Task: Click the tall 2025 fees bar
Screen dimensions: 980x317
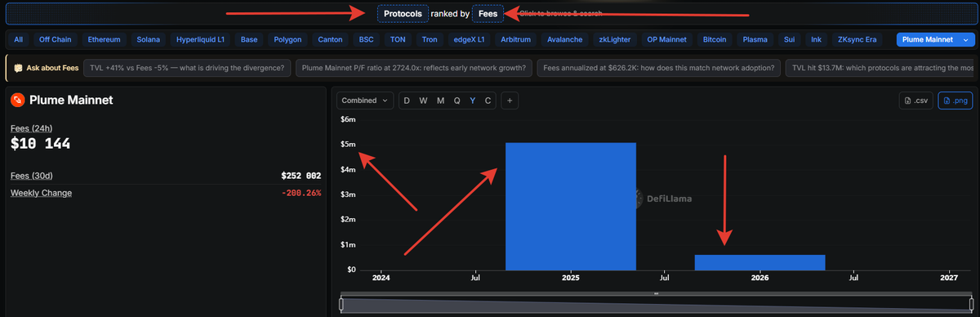Action: pos(571,206)
